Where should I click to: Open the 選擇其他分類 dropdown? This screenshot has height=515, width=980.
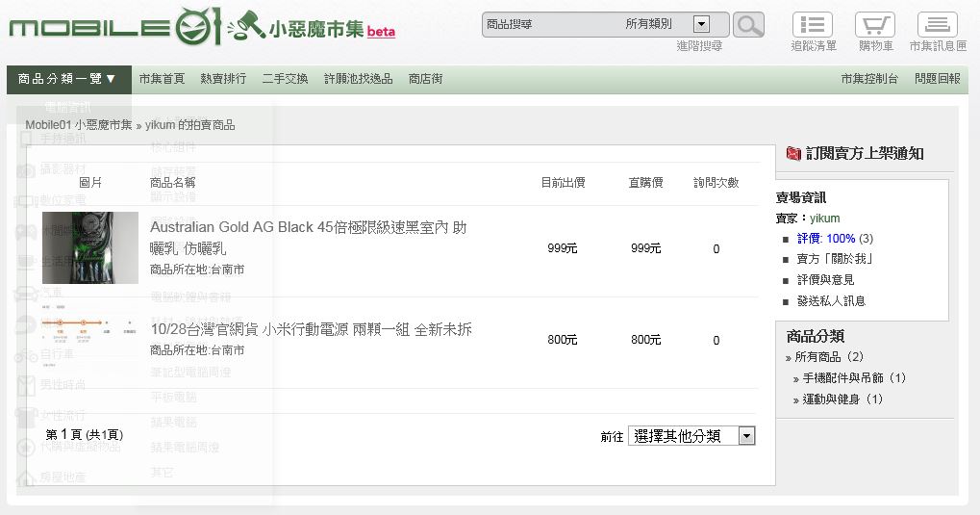click(x=691, y=435)
